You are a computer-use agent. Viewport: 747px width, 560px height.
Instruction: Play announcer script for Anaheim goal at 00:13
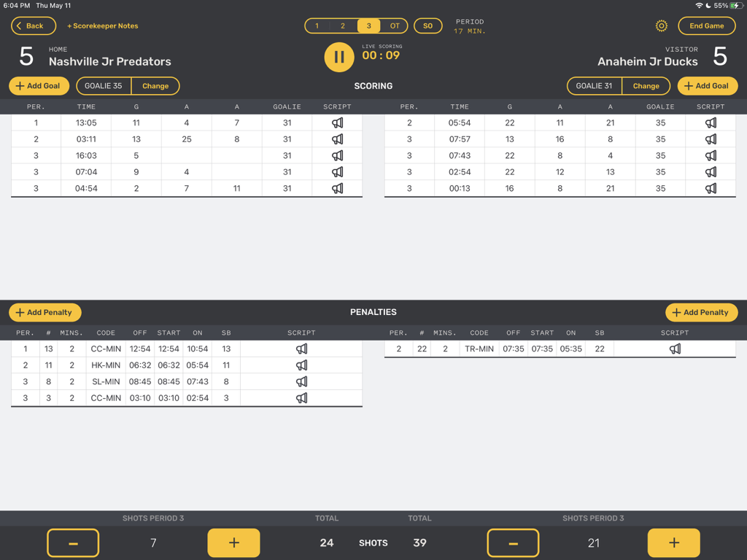point(710,187)
